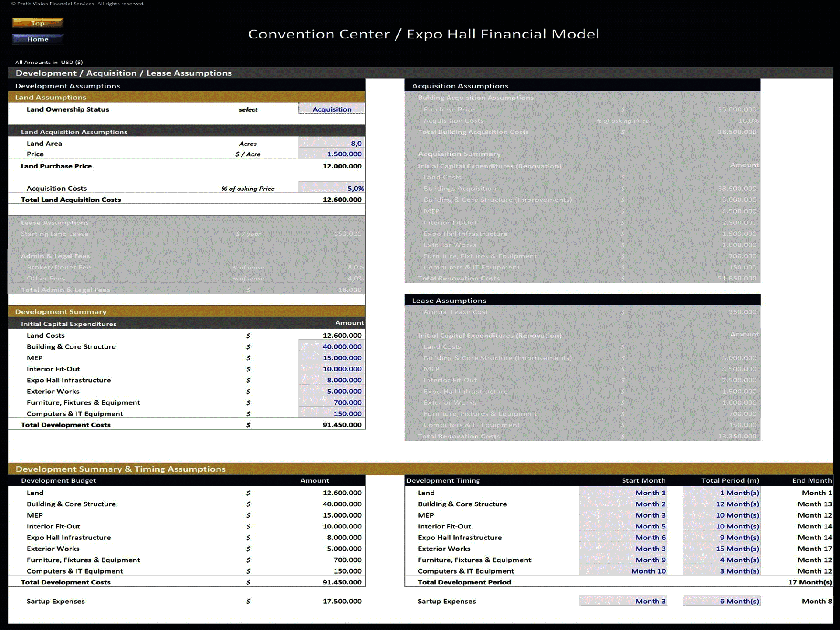Select Expo Hall Infrastructure amount 8.000.000
This screenshot has height=630, width=840.
332,380
